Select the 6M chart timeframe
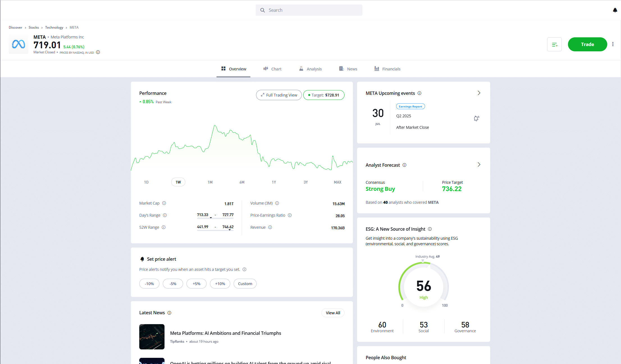 [242, 182]
